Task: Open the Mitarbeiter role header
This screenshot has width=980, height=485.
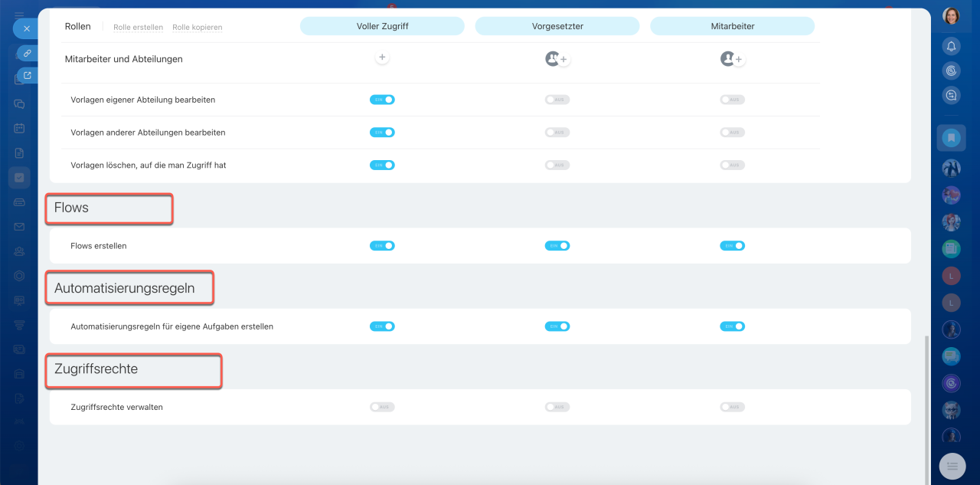Action: (733, 26)
